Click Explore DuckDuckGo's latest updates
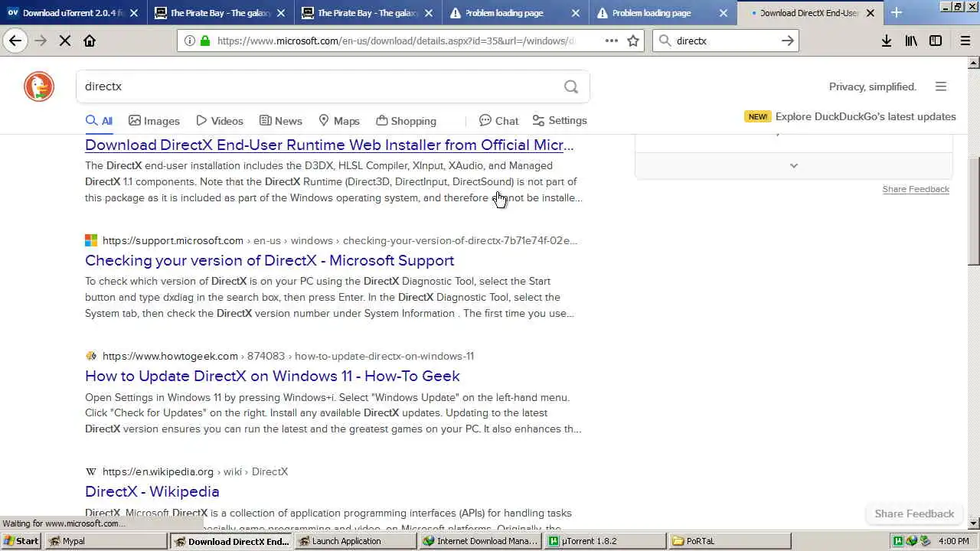The height and width of the screenshot is (551, 980). click(x=865, y=116)
